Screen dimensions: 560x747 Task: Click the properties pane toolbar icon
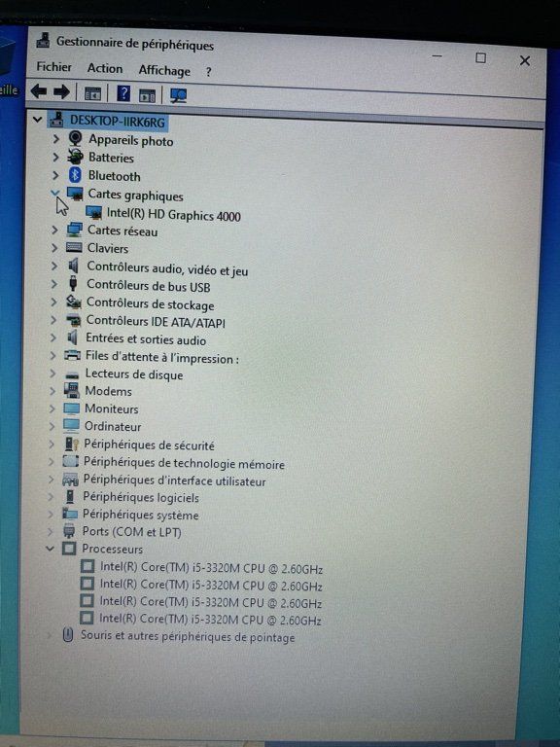[x=147, y=95]
